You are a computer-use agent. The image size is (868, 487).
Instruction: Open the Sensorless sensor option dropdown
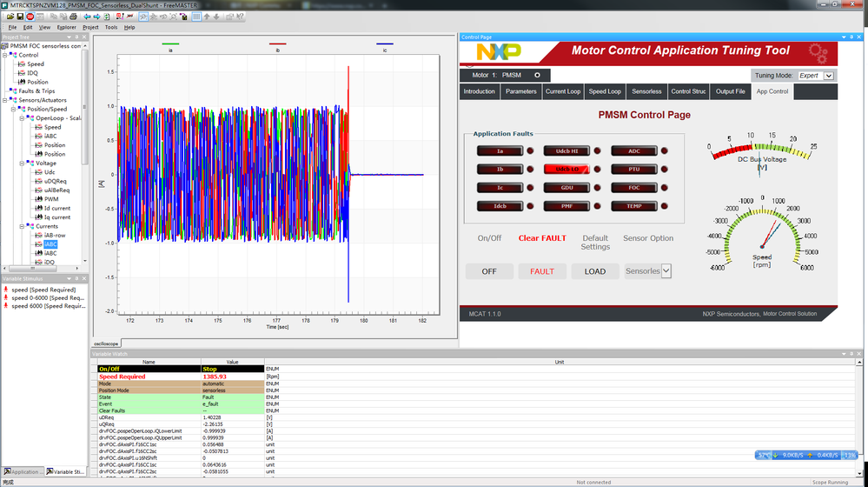click(x=666, y=271)
